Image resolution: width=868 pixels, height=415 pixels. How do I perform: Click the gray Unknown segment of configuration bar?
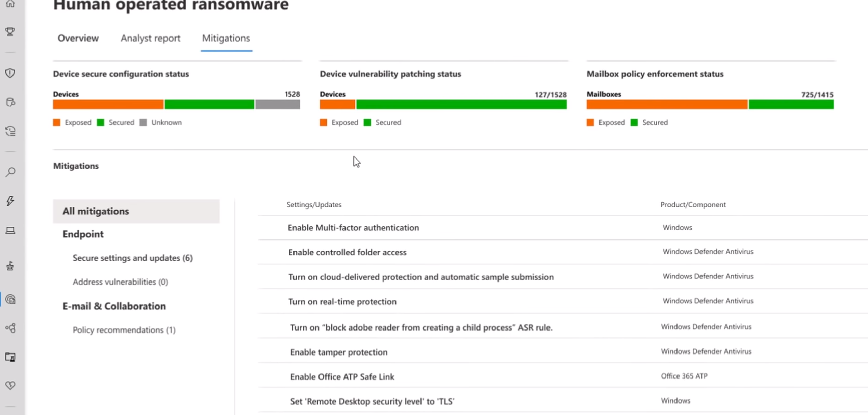[x=278, y=105]
